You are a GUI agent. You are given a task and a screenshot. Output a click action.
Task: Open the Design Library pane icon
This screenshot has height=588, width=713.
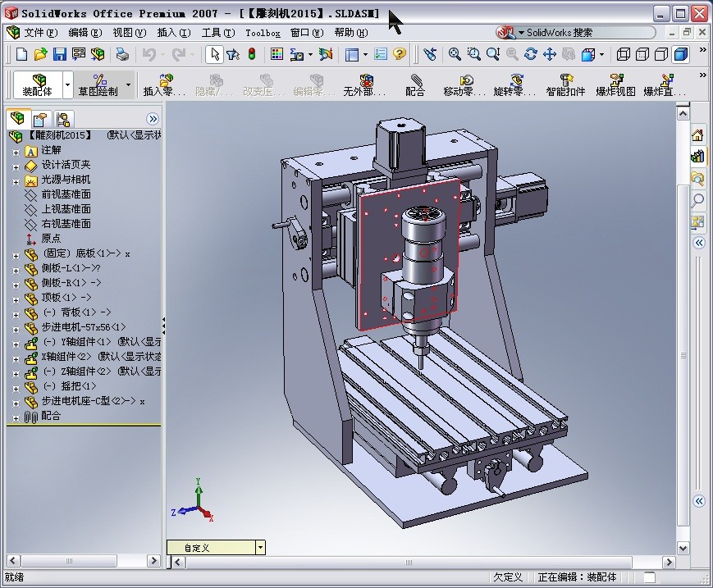697,157
